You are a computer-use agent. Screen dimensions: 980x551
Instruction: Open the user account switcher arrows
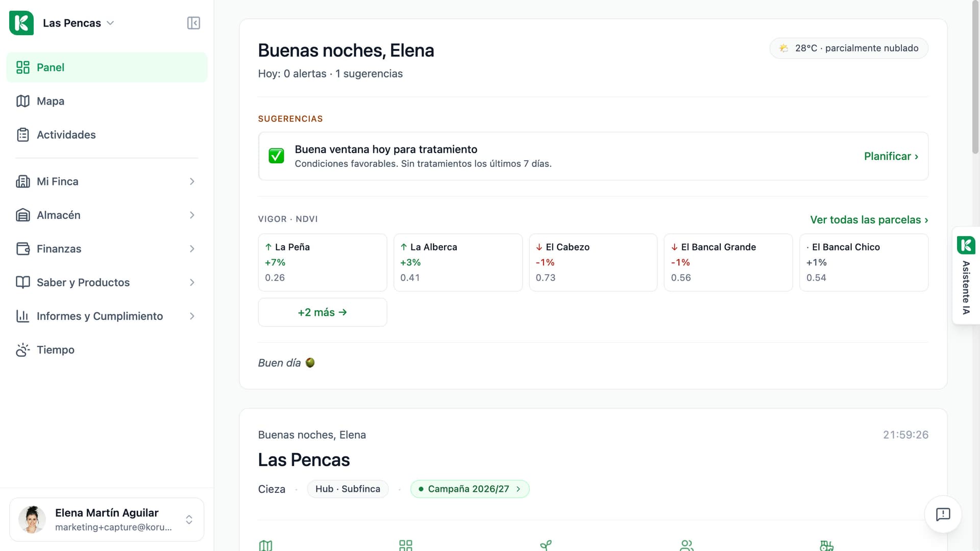189,519
